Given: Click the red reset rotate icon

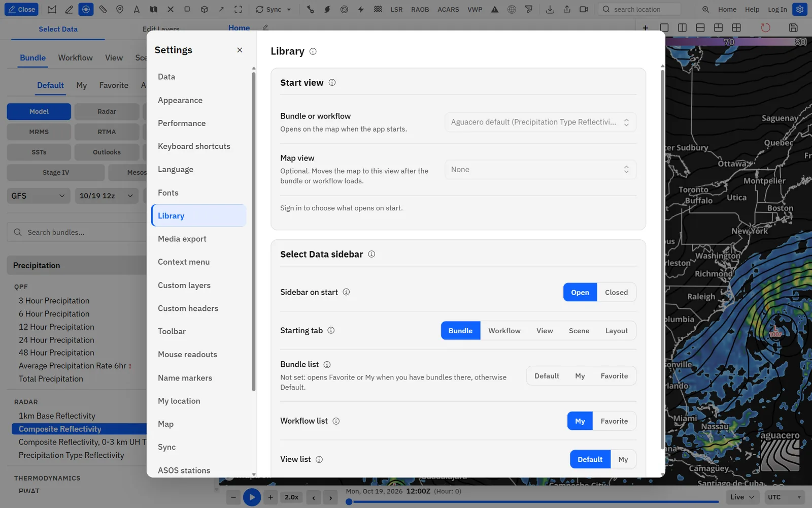Looking at the screenshot, I should tap(765, 28).
